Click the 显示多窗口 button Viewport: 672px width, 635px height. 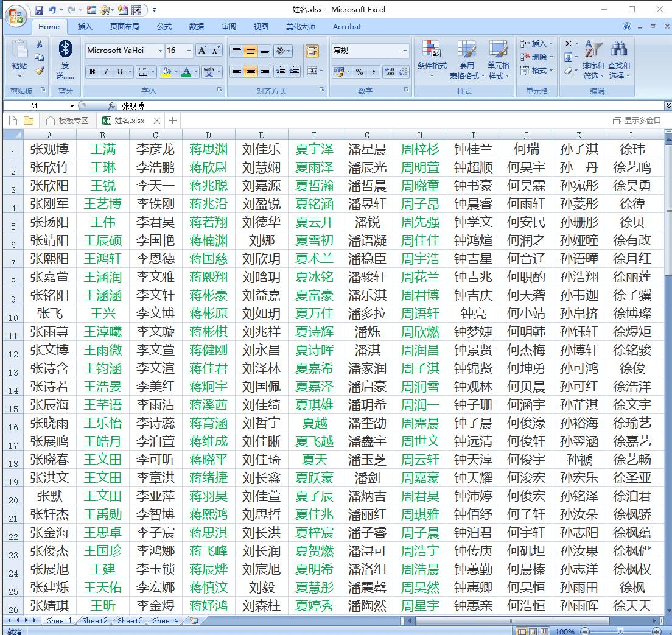pos(637,121)
